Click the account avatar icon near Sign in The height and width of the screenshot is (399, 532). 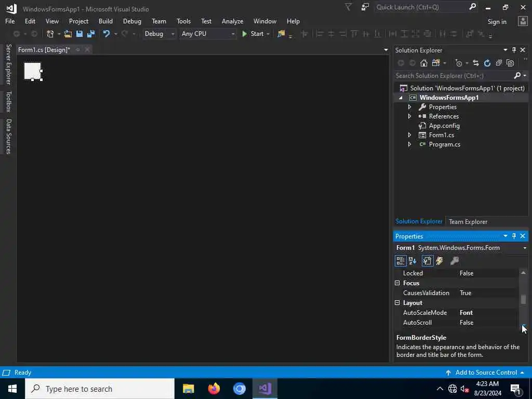523,21
